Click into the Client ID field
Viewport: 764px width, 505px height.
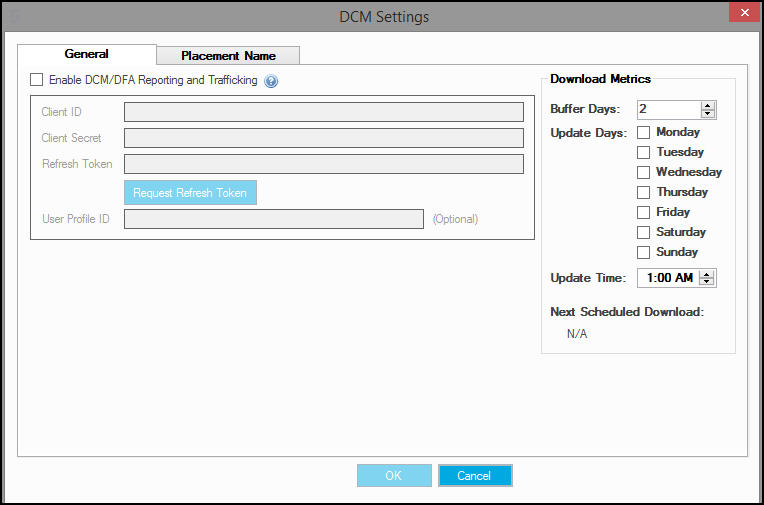(x=324, y=112)
